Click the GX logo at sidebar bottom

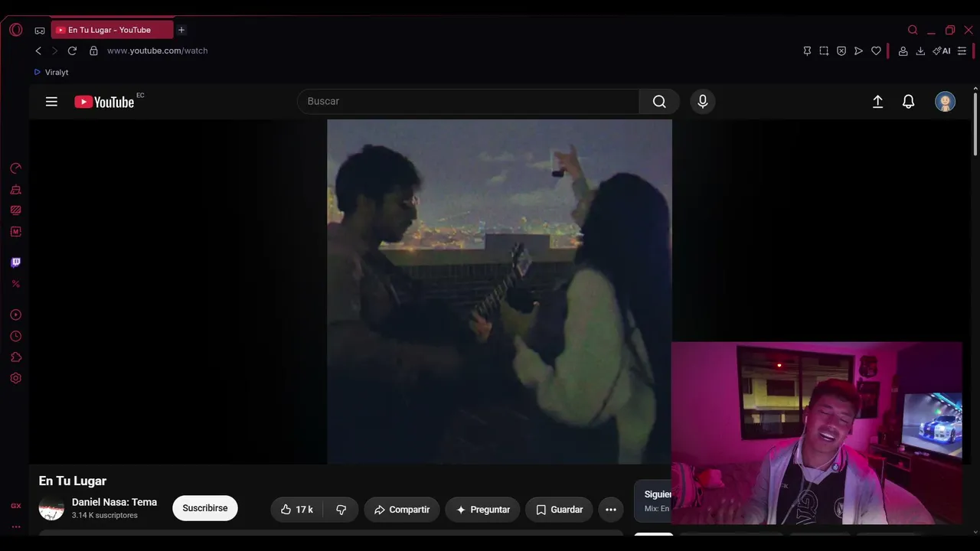pyautogui.click(x=15, y=506)
